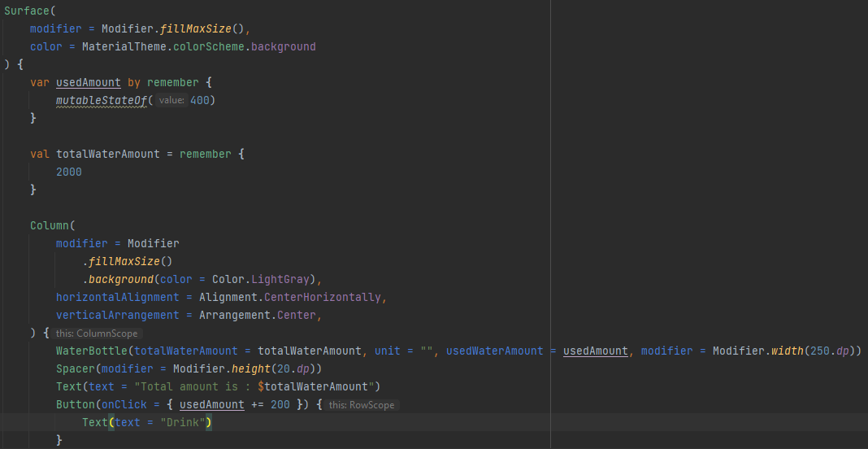Click the this: ColumnScope inlay hint
This screenshot has height=449, width=868.
point(97,333)
